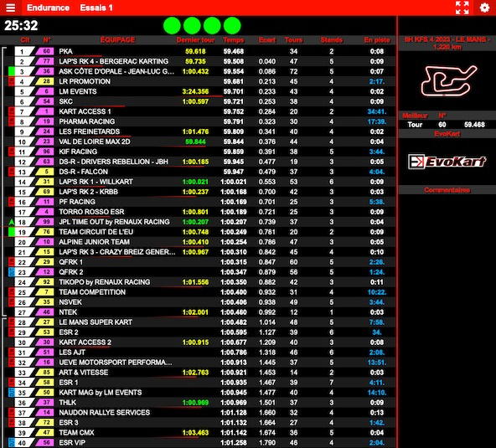Select LAP'S RK 1 - WILLKART
The image size is (496, 448).
pyautogui.click(x=96, y=182)
